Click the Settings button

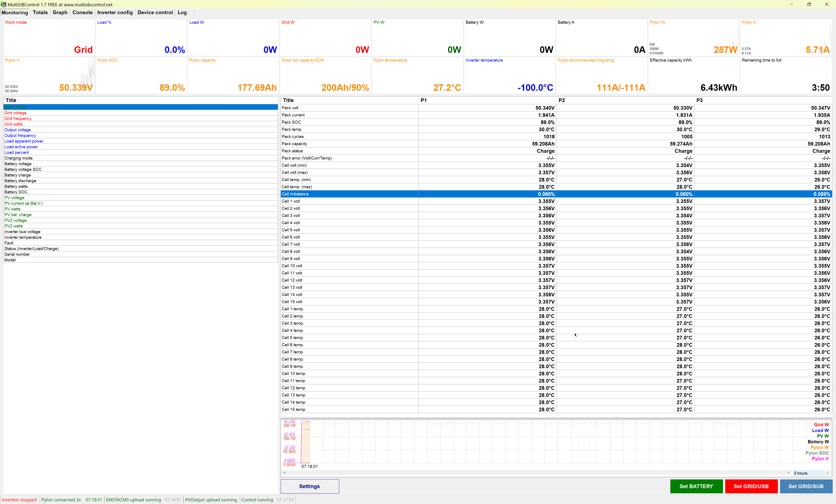pos(309,486)
